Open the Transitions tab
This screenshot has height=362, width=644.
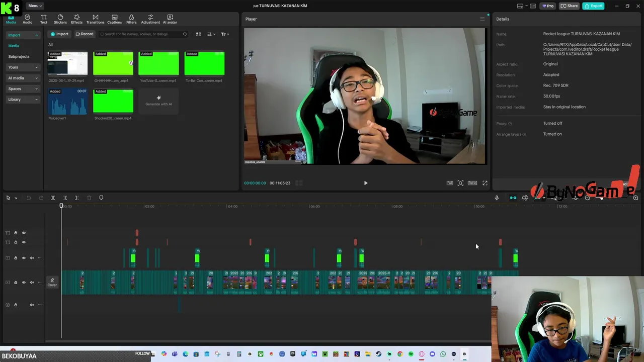tap(95, 19)
